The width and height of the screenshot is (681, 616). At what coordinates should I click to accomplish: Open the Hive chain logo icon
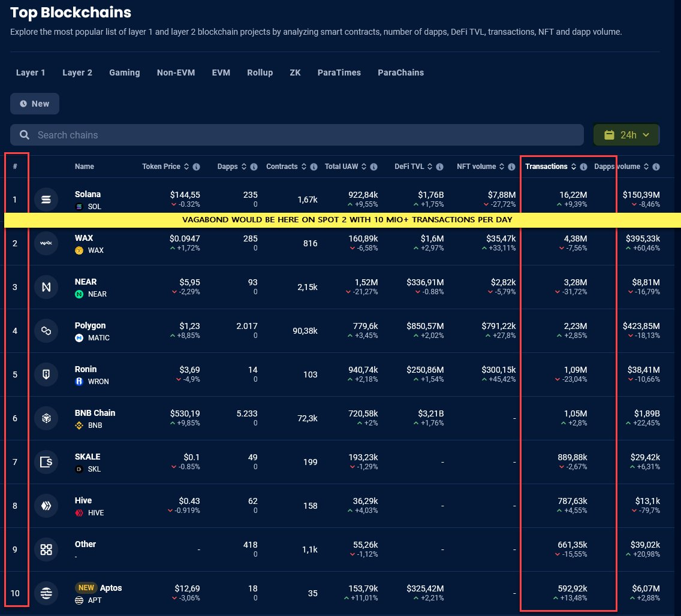click(x=46, y=506)
